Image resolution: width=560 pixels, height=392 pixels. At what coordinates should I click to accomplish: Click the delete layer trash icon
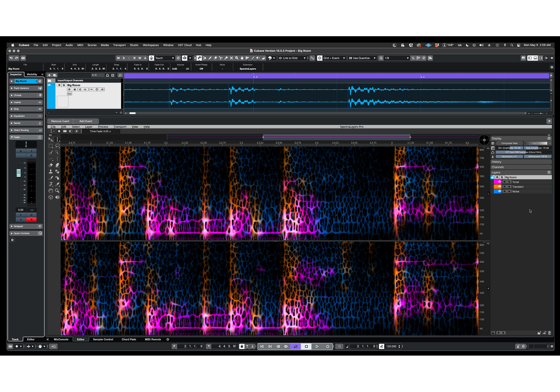549,333
